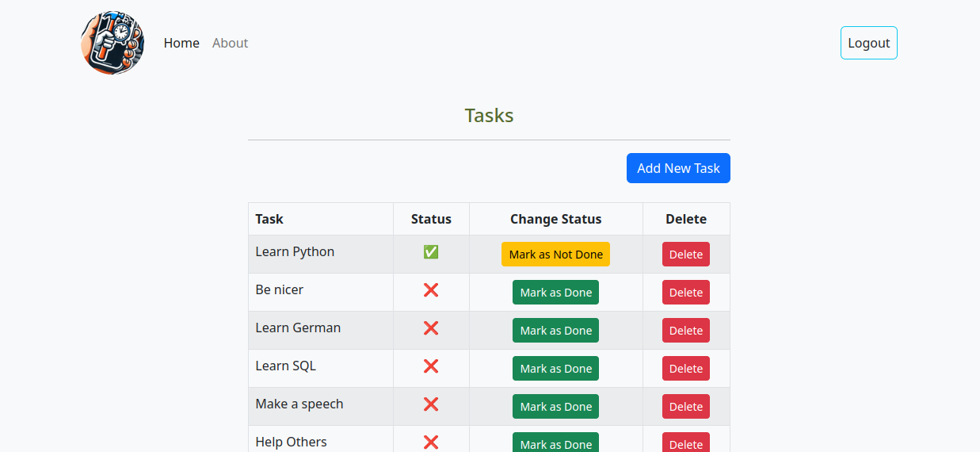Mark Be nicer as Done
The width and height of the screenshot is (980, 452).
click(555, 293)
